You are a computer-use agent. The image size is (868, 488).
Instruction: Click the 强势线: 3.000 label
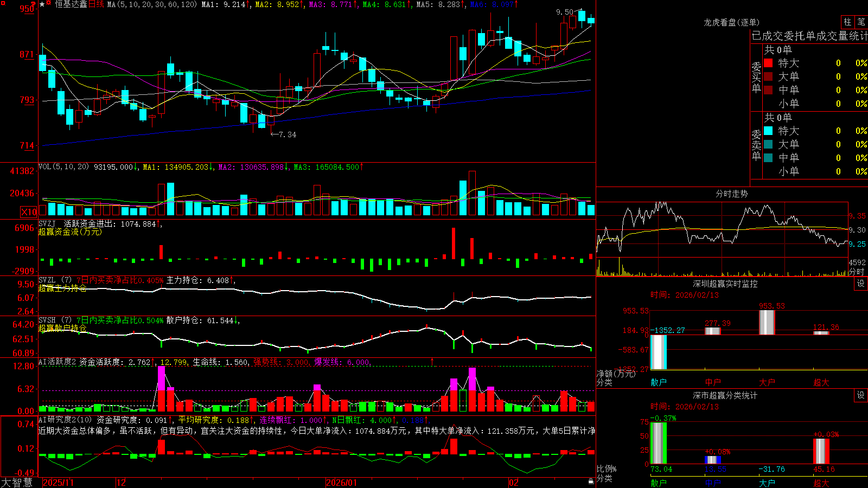click(281, 362)
